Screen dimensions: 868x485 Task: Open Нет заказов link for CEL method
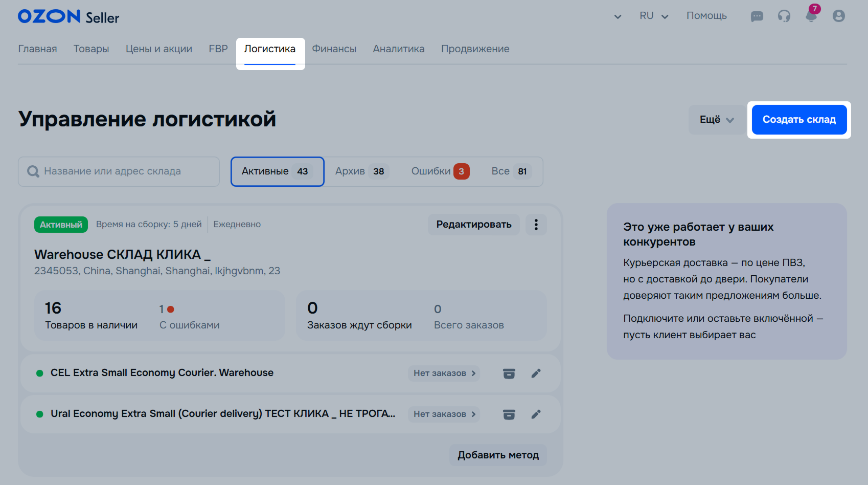pyautogui.click(x=444, y=373)
